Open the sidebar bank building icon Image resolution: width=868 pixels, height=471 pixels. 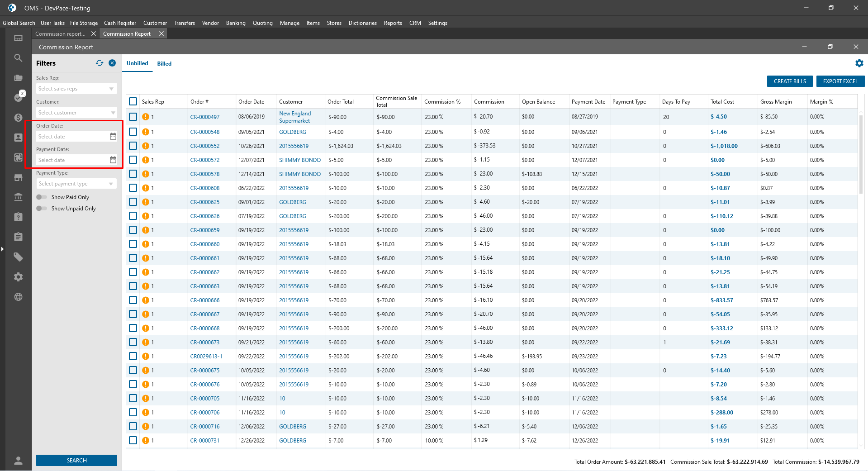pyautogui.click(x=18, y=197)
